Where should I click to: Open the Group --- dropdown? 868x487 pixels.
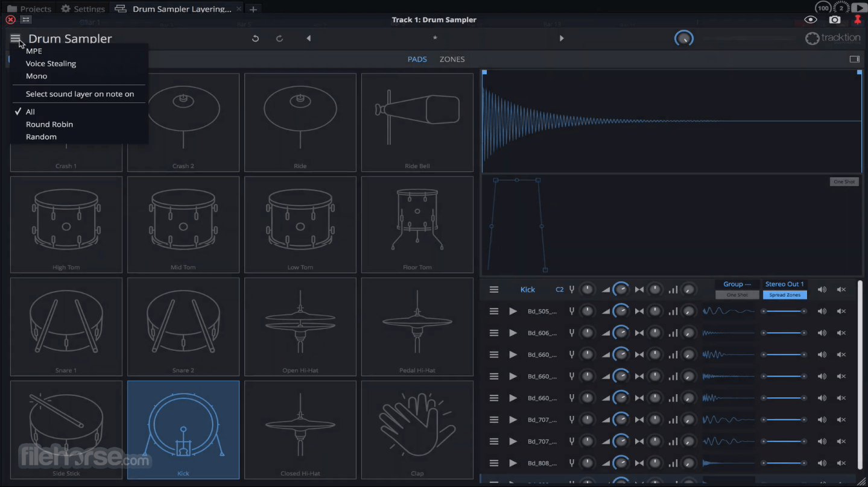point(737,284)
